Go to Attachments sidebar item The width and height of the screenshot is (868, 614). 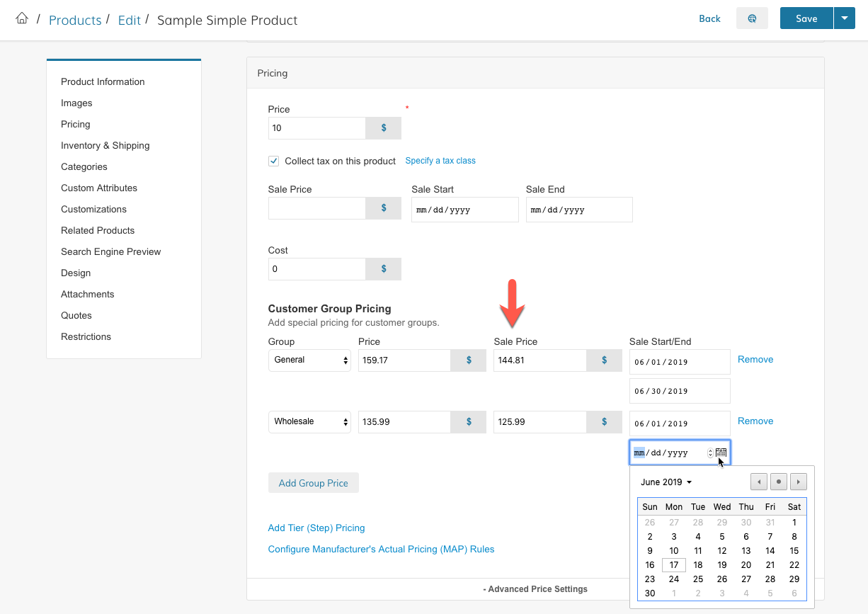pos(87,294)
